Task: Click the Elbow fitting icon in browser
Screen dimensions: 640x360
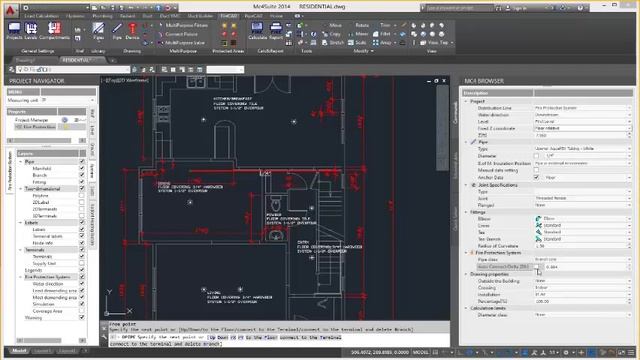Action: click(x=539, y=219)
